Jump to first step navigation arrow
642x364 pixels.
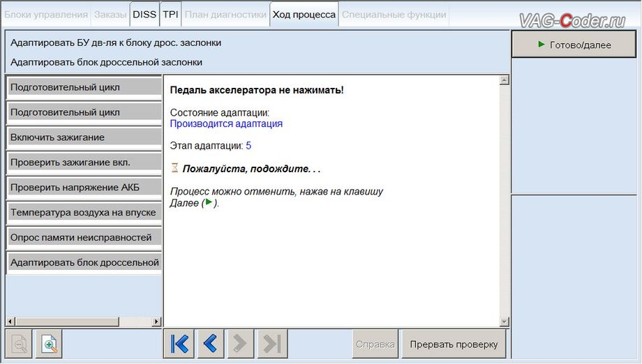179,344
